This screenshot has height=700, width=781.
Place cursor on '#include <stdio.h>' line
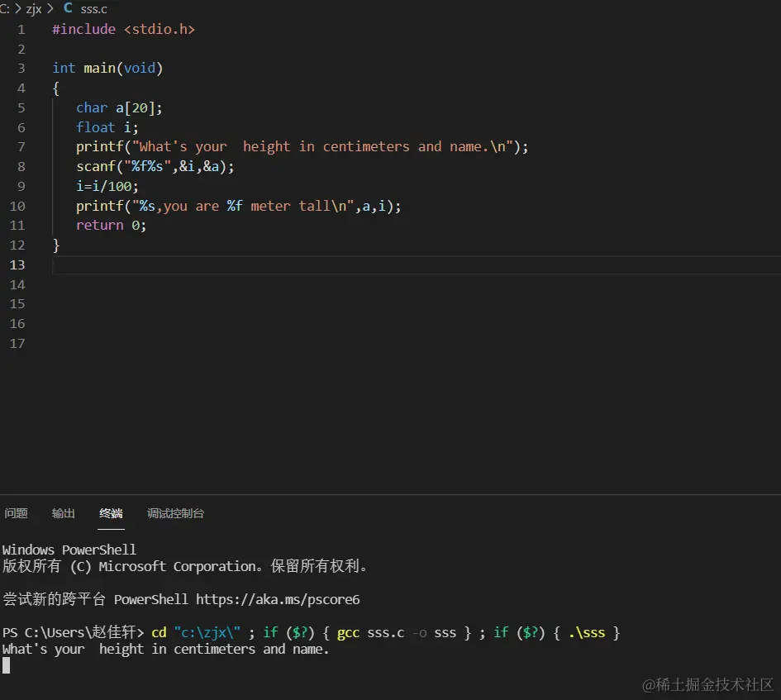[x=123, y=30]
